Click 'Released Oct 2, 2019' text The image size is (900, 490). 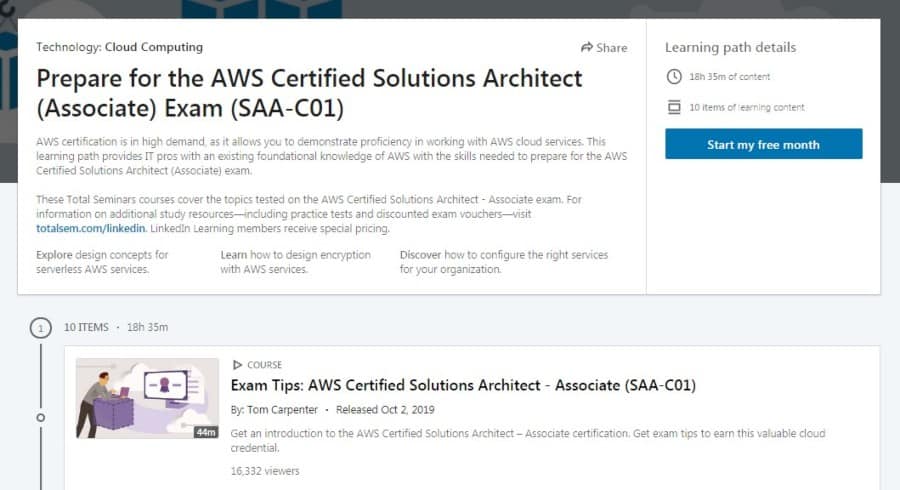385,410
